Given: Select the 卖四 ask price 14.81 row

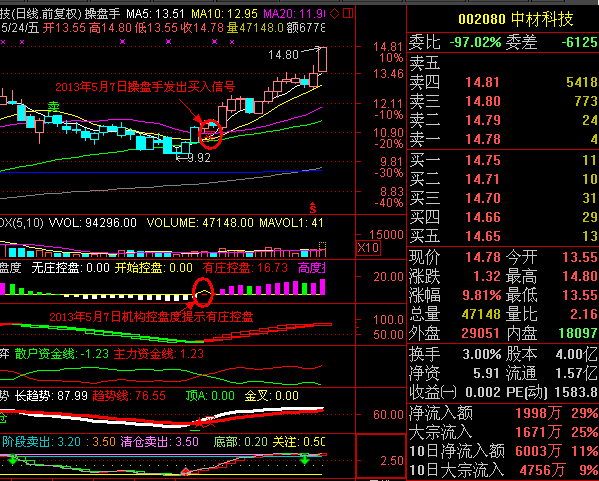Looking at the screenshot, I should [503, 82].
